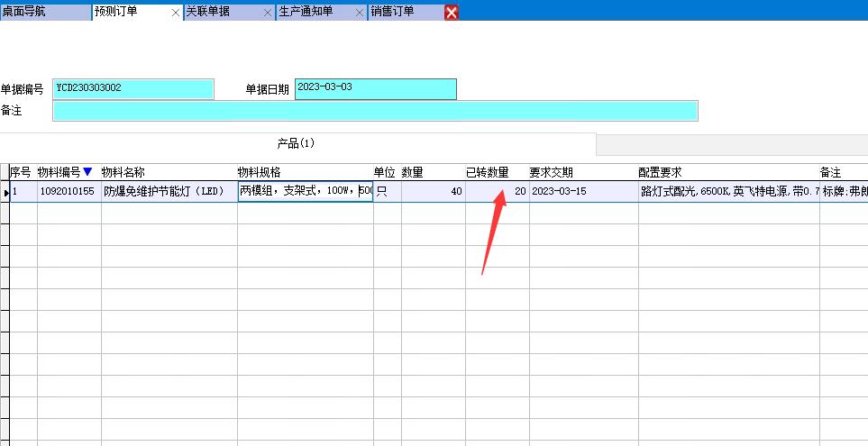Click the blue sort arrow on 物料编号
The image size is (868, 446).
[x=87, y=172]
